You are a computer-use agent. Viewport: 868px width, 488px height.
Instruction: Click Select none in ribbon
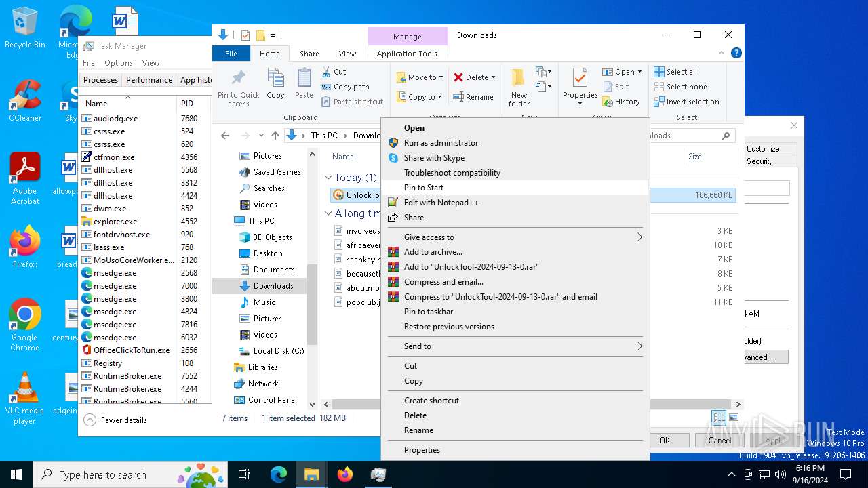[680, 87]
